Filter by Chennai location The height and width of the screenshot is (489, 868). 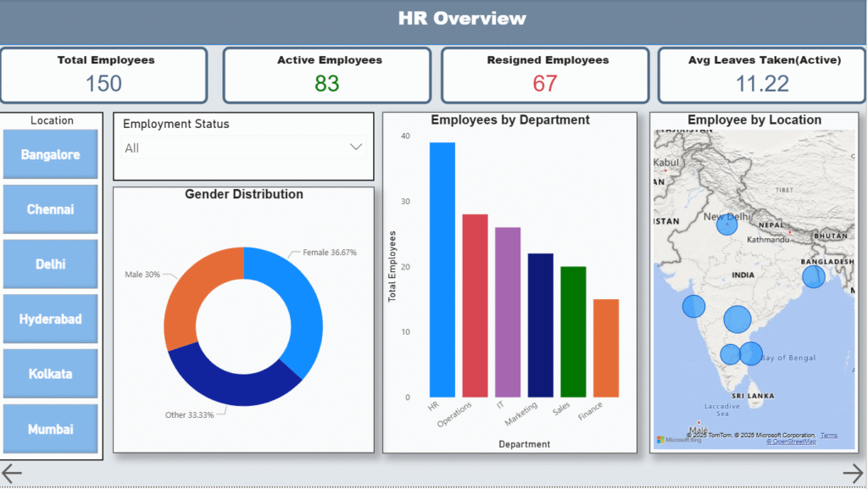(x=51, y=209)
